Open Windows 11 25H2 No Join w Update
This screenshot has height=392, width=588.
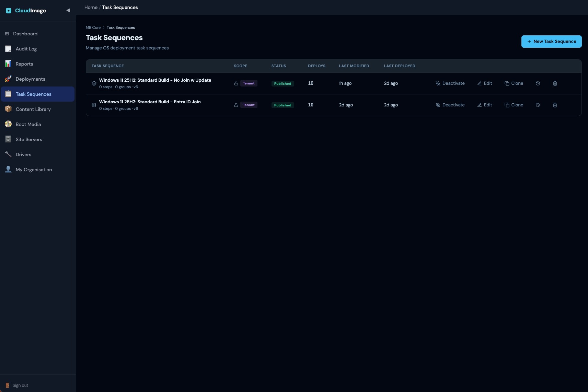click(155, 80)
